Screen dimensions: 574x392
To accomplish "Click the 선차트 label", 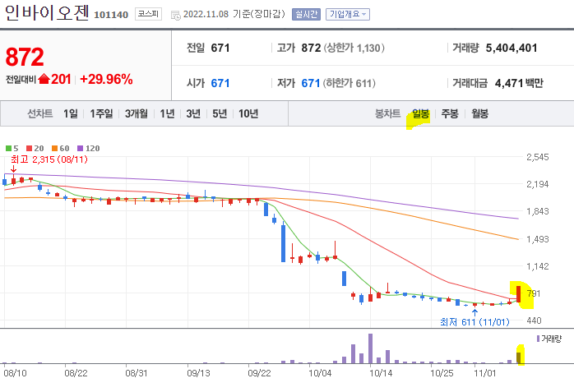I will click(40, 113).
